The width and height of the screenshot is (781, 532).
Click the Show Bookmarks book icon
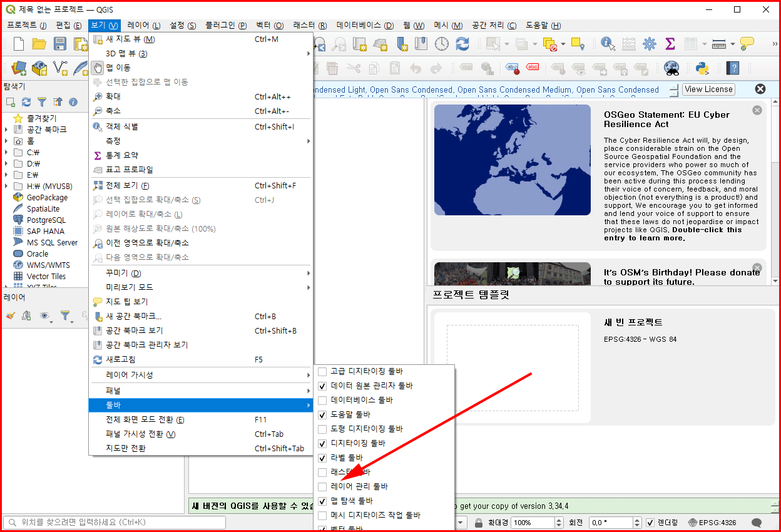click(x=421, y=44)
